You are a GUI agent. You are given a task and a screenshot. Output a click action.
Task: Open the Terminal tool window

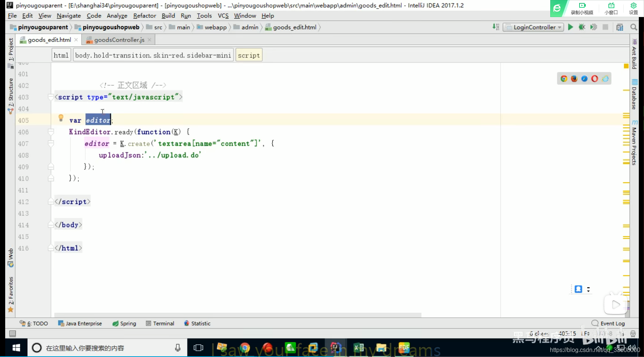click(160, 323)
